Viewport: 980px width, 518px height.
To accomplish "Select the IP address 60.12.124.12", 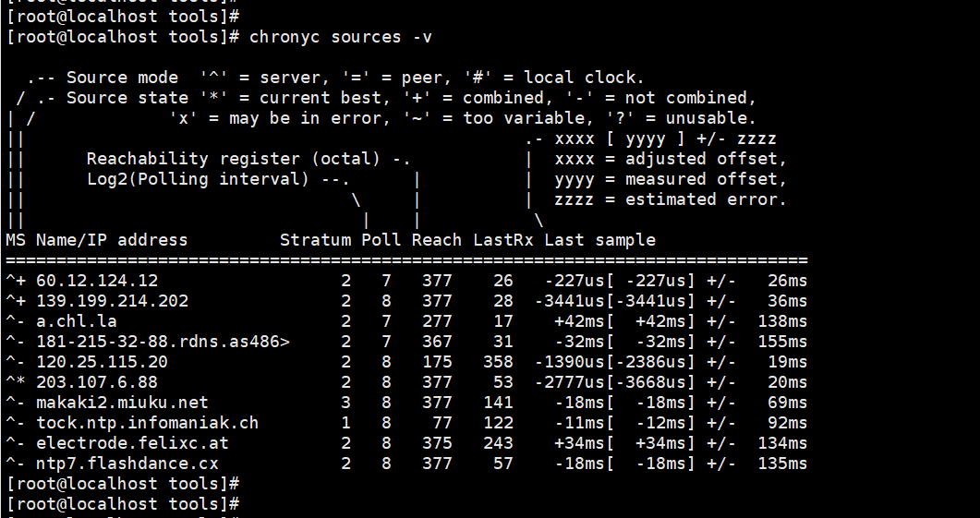I will (97, 281).
